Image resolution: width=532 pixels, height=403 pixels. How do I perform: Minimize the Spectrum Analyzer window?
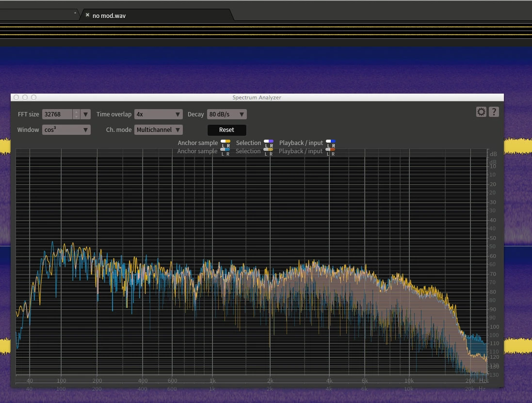pos(25,97)
